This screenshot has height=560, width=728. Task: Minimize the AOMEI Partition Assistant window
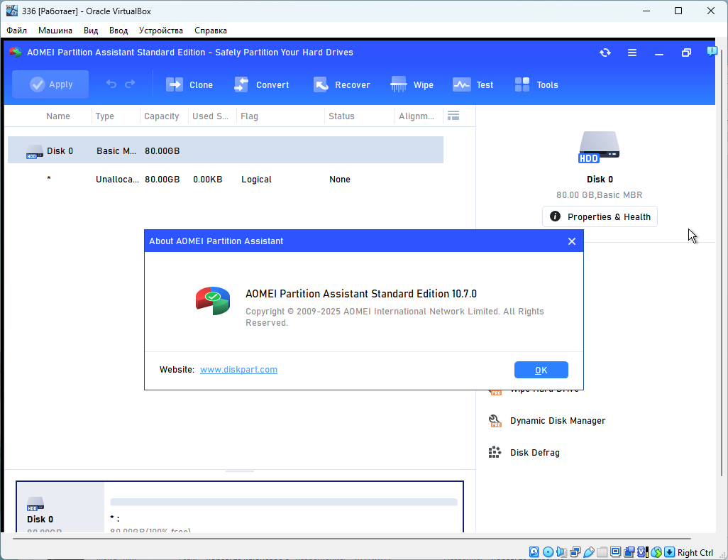tap(659, 53)
